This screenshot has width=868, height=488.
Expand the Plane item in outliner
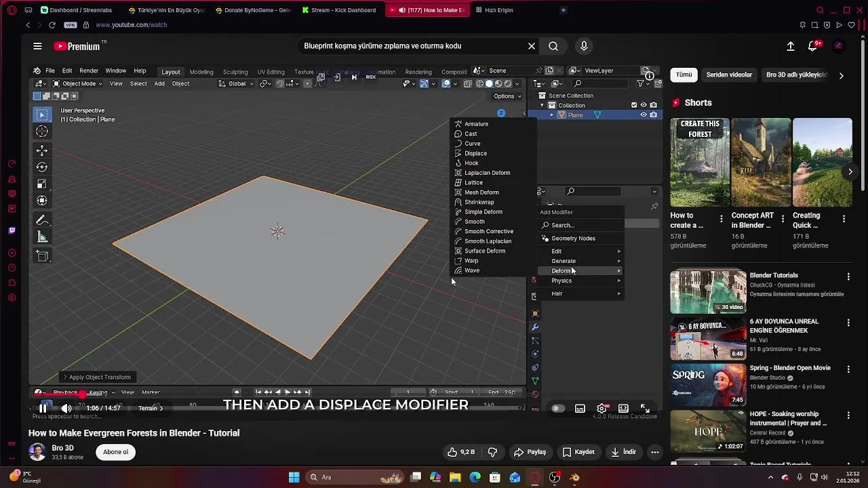(551, 115)
